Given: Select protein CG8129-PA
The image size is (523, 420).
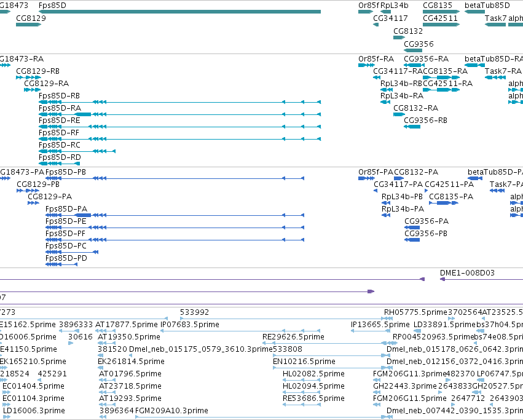Looking at the screenshot, I should coord(50,197).
